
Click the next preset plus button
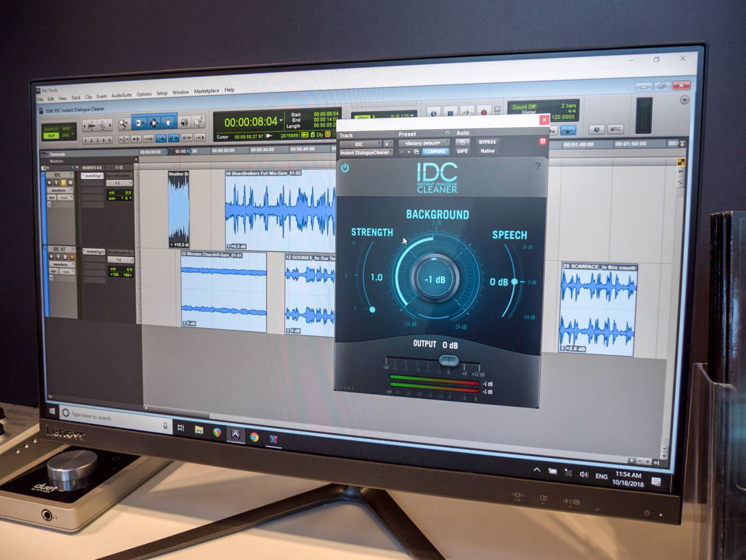click(408, 152)
